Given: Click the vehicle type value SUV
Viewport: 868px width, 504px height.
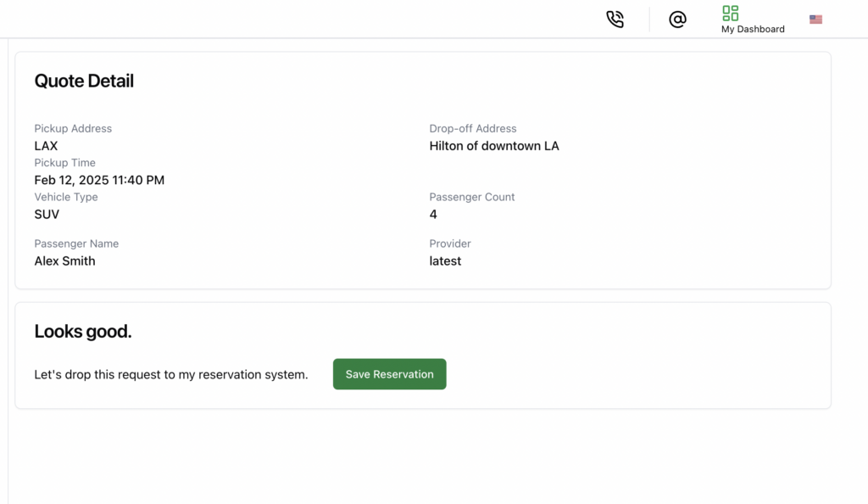Looking at the screenshot, I should click(47, 215).
